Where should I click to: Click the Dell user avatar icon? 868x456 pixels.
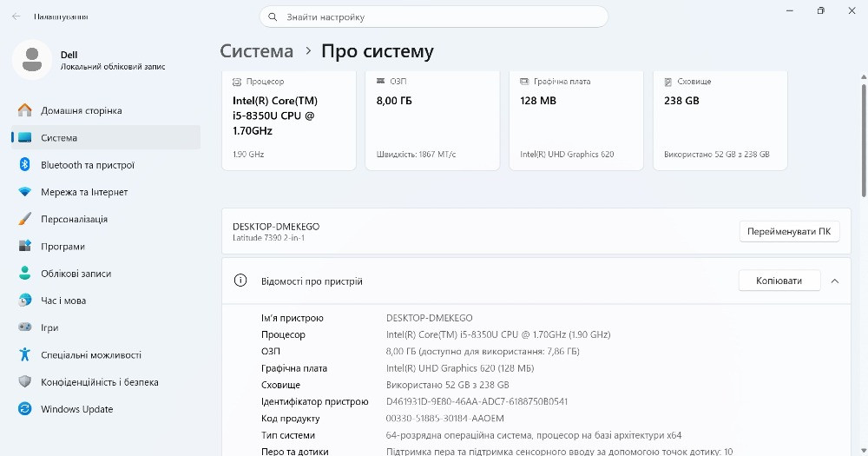point(32,60)
